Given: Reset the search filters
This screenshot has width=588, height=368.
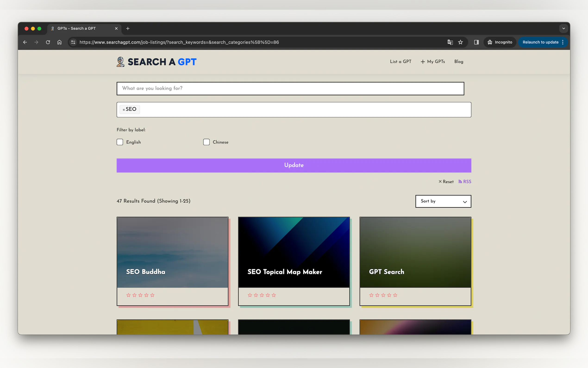Looking at the screenshot, I should click(446, 181).
